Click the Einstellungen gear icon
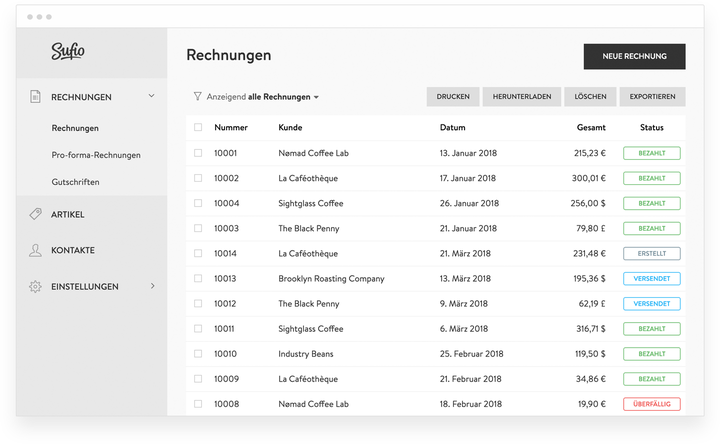The image size is (720, 446). coord(35,287)
